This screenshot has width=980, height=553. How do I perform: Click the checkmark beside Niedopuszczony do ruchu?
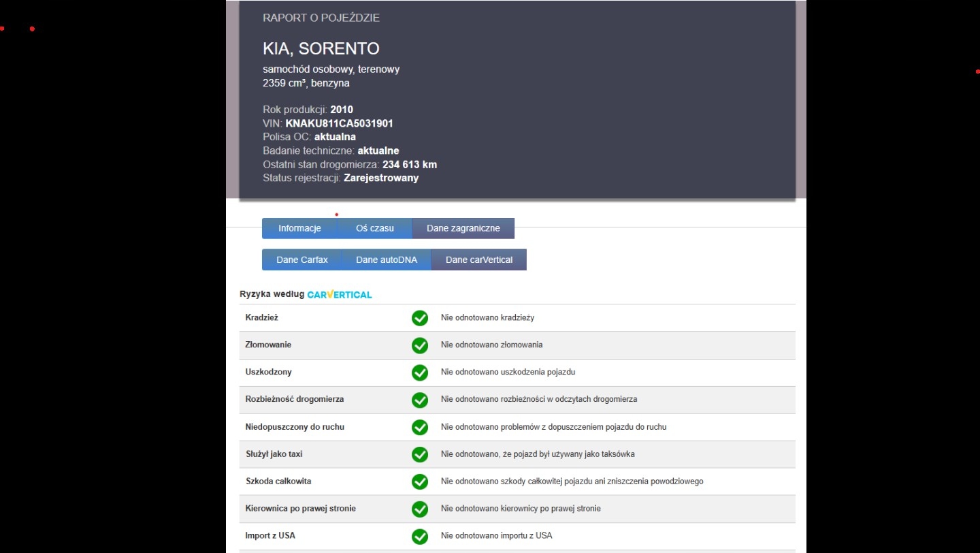[x=420, y=427]
